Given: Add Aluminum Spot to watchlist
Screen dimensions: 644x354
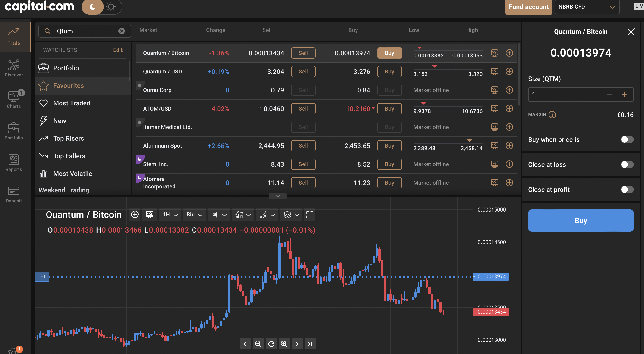Looking at the screenshot, I should pos(509,145).
